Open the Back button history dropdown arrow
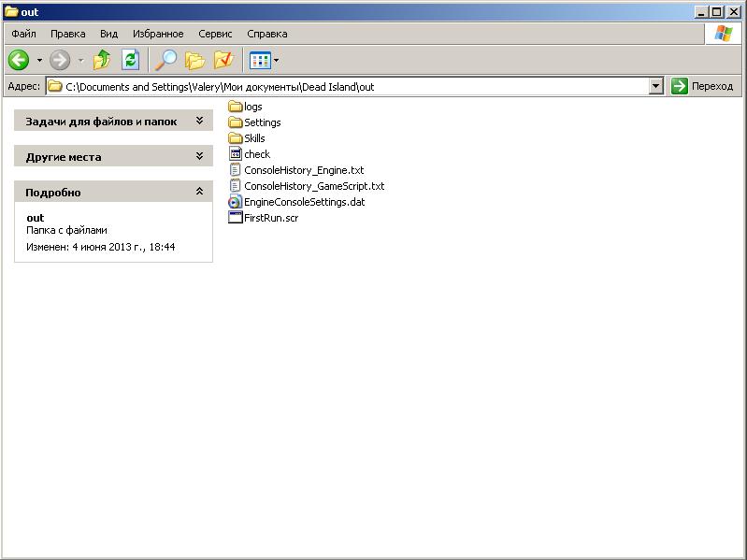 coord(39,61)
